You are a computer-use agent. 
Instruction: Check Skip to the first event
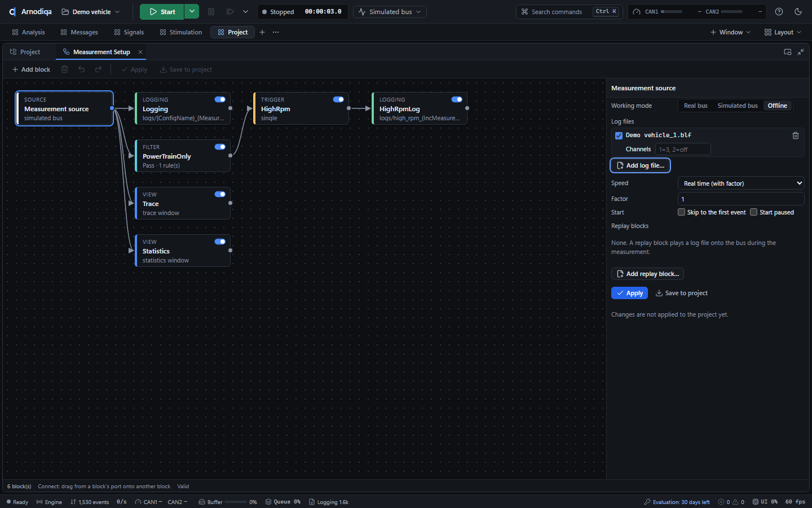click(681, 212)
